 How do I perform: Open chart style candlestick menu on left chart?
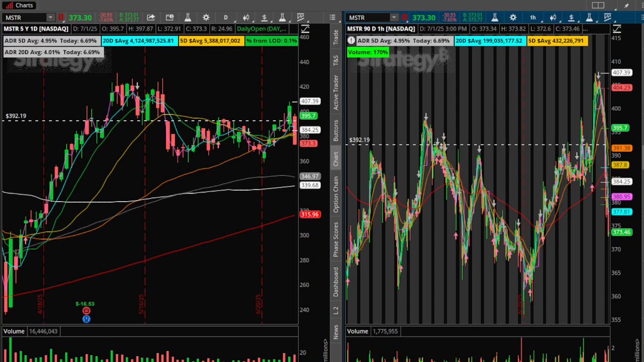point(246,17)
